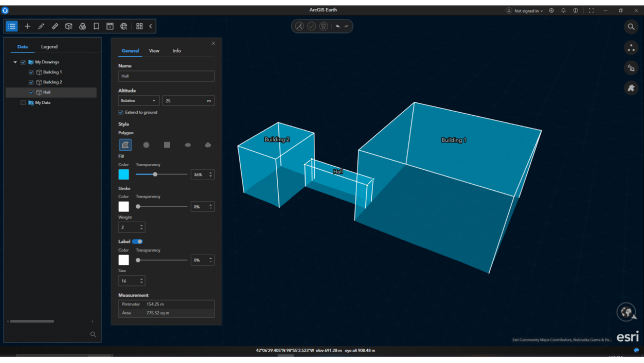Screen dimensions: 644x363
Task: Select the square polygon style
Action: [167, 145]
